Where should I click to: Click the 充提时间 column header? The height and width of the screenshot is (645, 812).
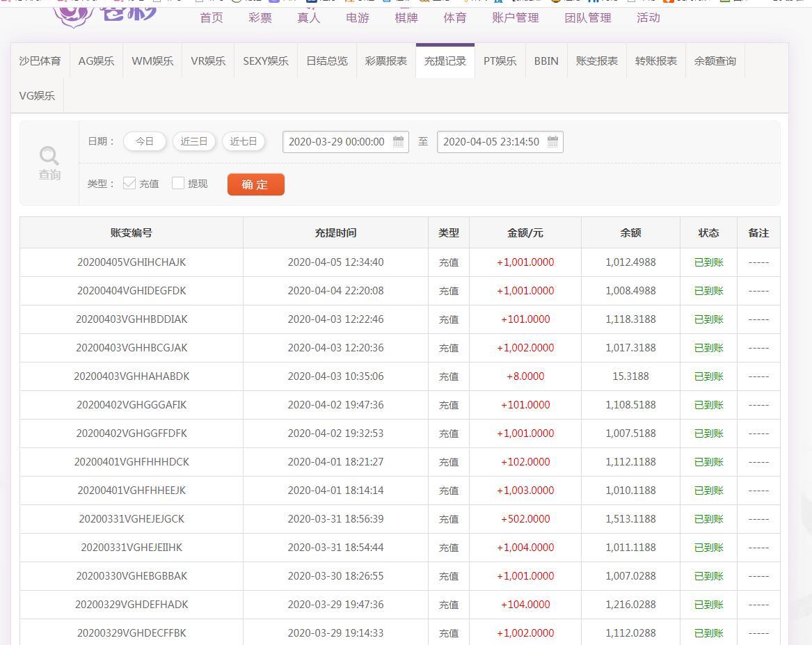coord(335,233)
